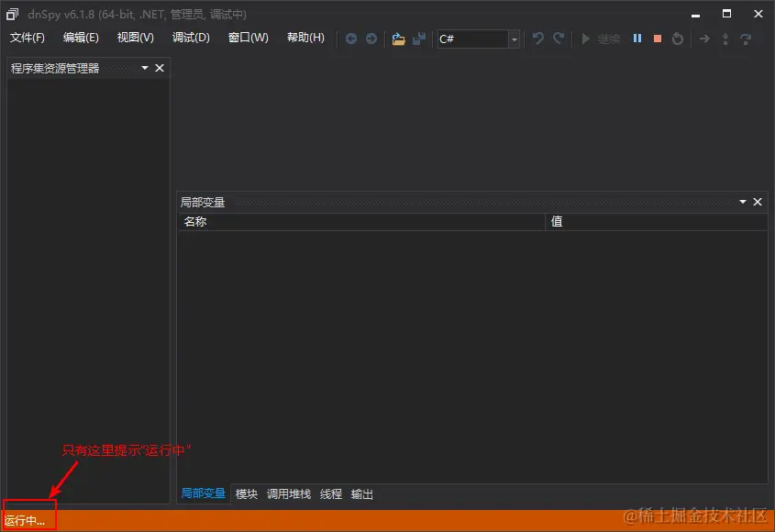Screen dimensions: 775x532
Task: Switch to the 输出 tab
Action: (361, 493)
